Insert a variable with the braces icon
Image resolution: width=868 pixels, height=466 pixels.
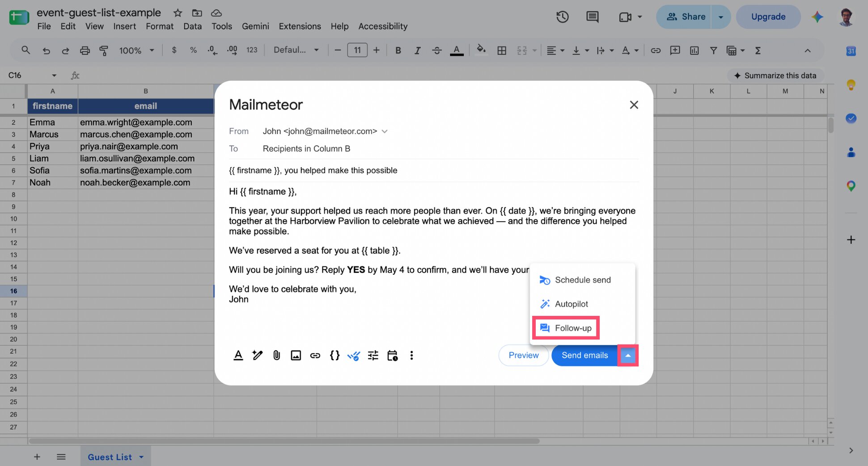pos(334,355)
